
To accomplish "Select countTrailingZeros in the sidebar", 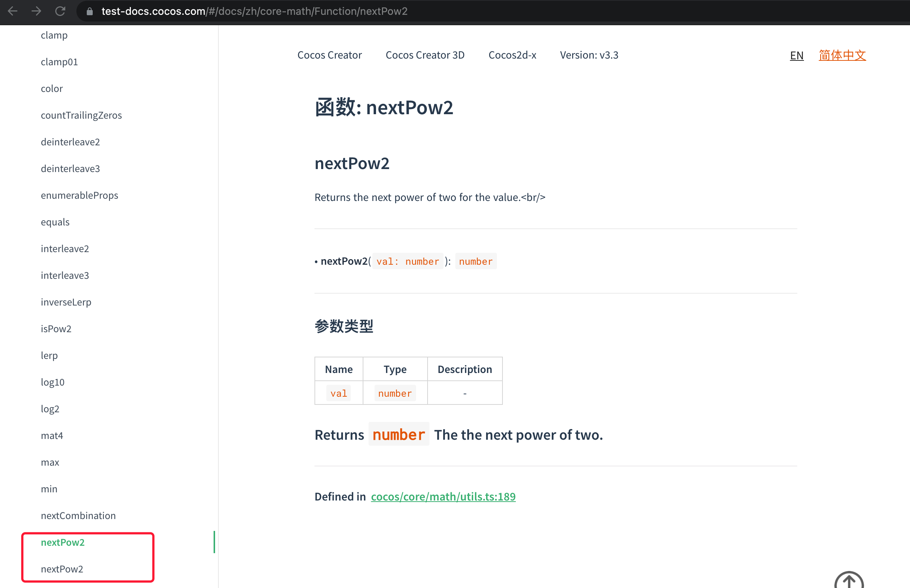I will [x=81, y=115].
